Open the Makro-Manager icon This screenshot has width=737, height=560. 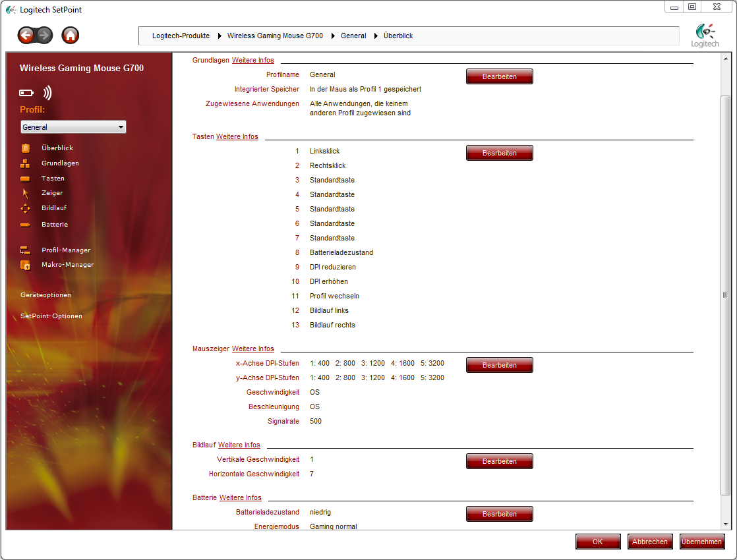[x=26, y=265]
